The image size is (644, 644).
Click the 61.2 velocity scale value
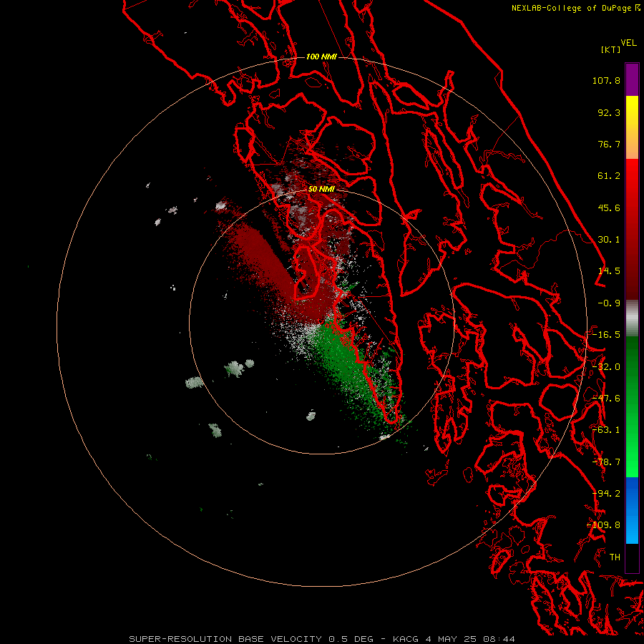pos(609,176)
